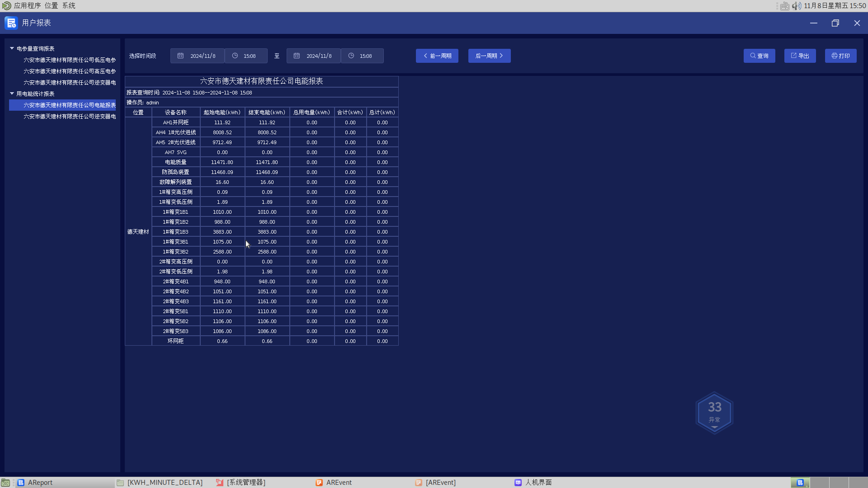The height and width of the screenshot is (488, 868).
Task: Click calendar icon in end date field
Action: click(x=297, y=56)
